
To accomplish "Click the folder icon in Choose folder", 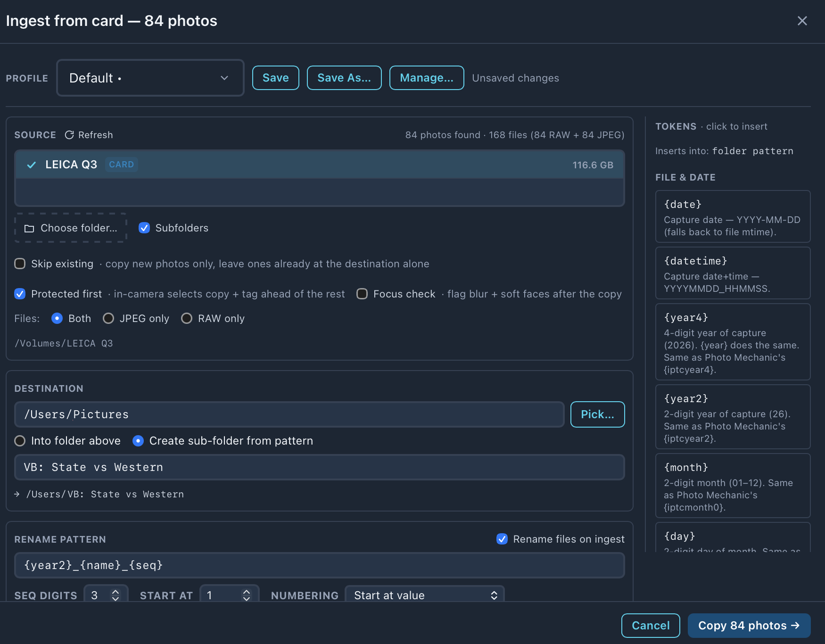I will (29, 228).
